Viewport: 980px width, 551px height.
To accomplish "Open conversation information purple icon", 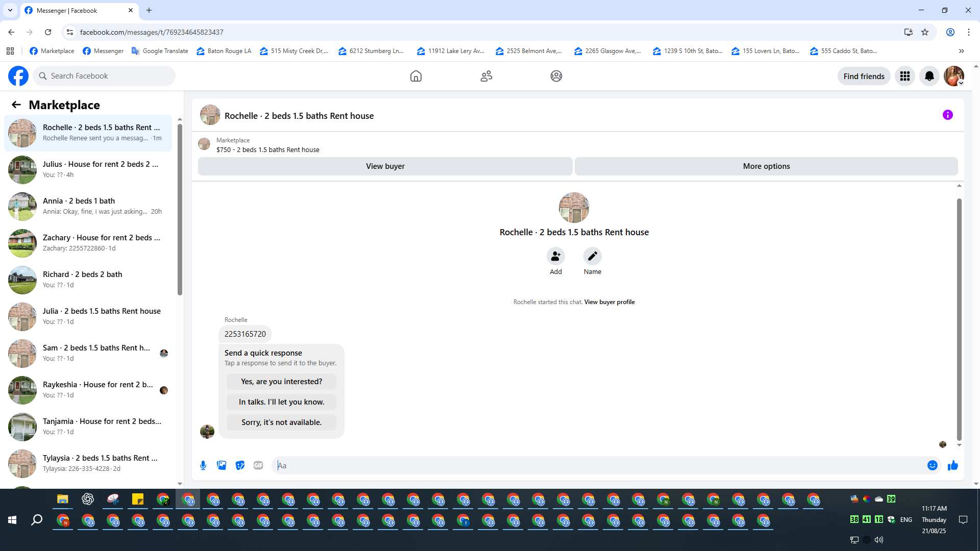I will (947, 115).
